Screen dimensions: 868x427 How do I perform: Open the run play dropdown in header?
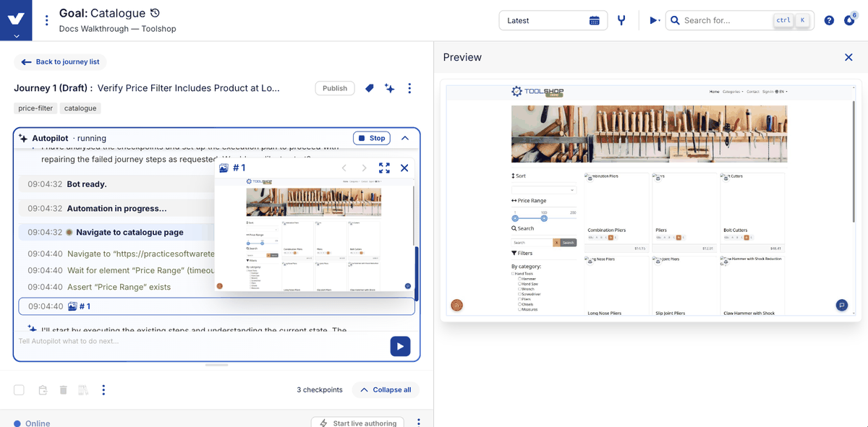[655, 20]
